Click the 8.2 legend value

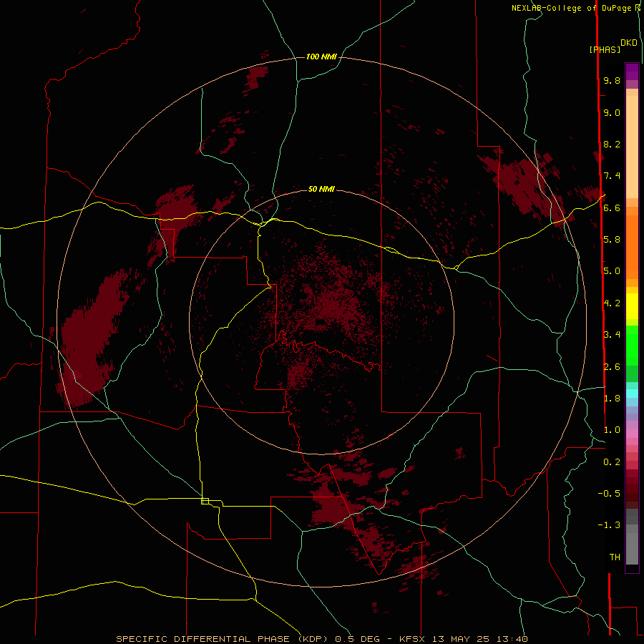tap(612, 144)
